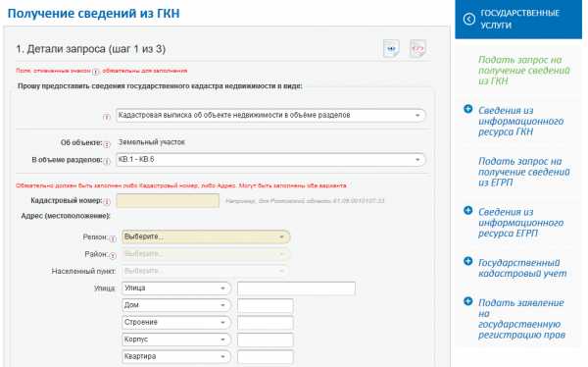This screenshot has height=367, width=588.
Task: Open Подать запрос на получение сведений из ЕГРП
Action: (524, 172)
